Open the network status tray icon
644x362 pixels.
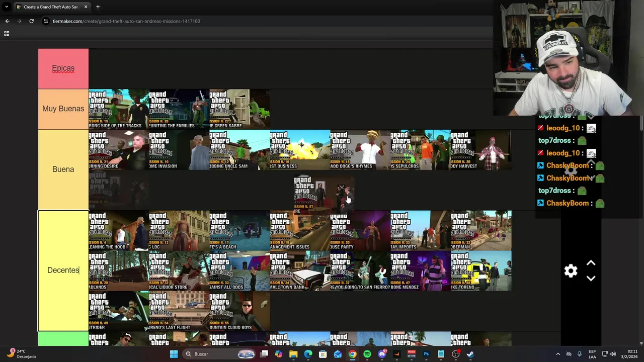[605, 354]
